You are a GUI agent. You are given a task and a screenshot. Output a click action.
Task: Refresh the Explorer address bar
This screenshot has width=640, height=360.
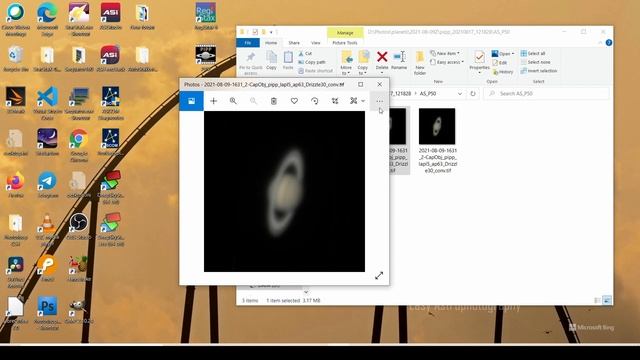coord(473,93)
